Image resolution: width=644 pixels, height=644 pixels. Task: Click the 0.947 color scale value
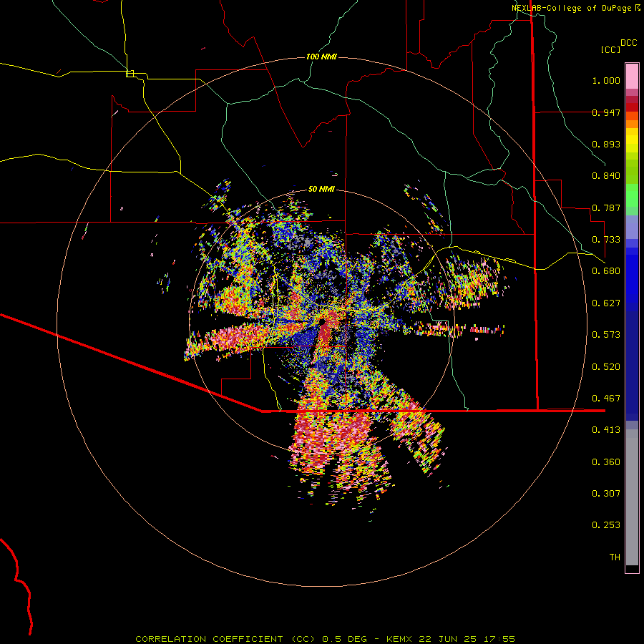606,112
